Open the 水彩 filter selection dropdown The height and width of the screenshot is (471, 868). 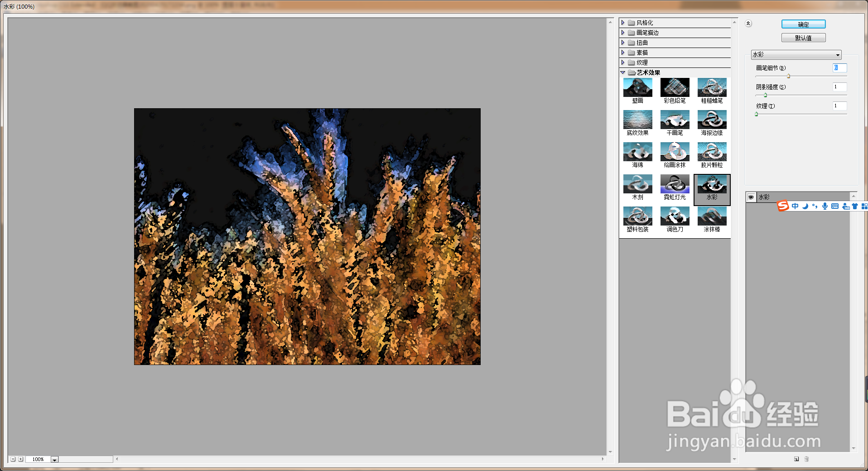point(796,55)
